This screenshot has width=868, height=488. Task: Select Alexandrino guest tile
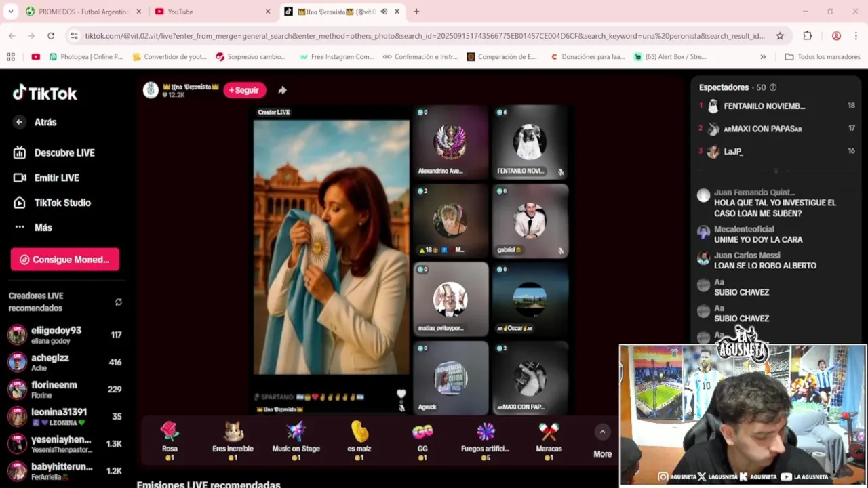[x=450, y=142]
